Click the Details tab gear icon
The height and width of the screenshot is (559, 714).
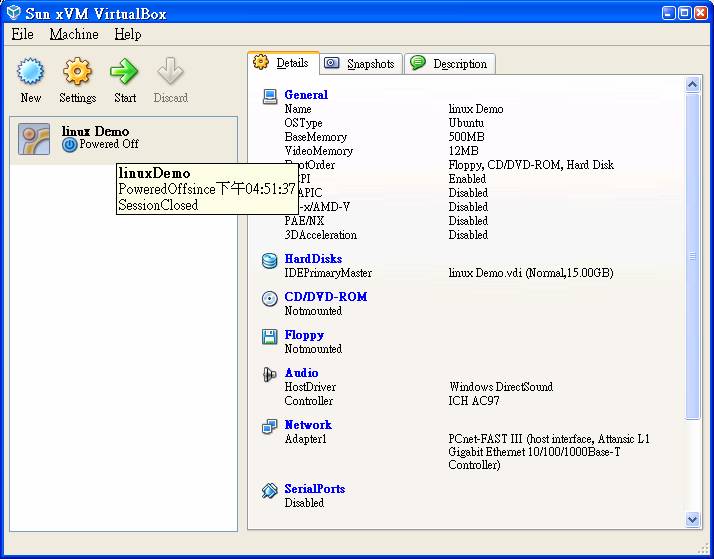tap(261, 62)
